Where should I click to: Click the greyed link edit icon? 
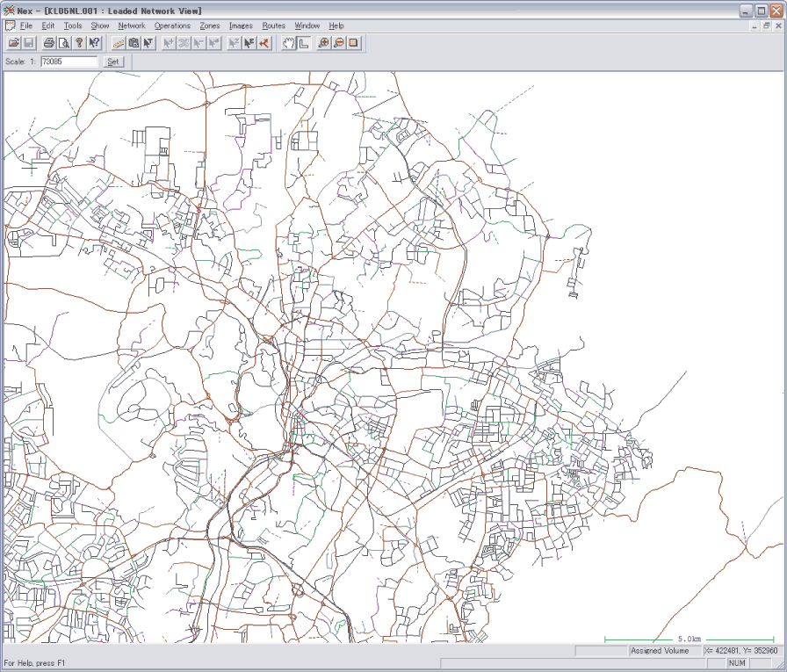click(x=184, y=43)
